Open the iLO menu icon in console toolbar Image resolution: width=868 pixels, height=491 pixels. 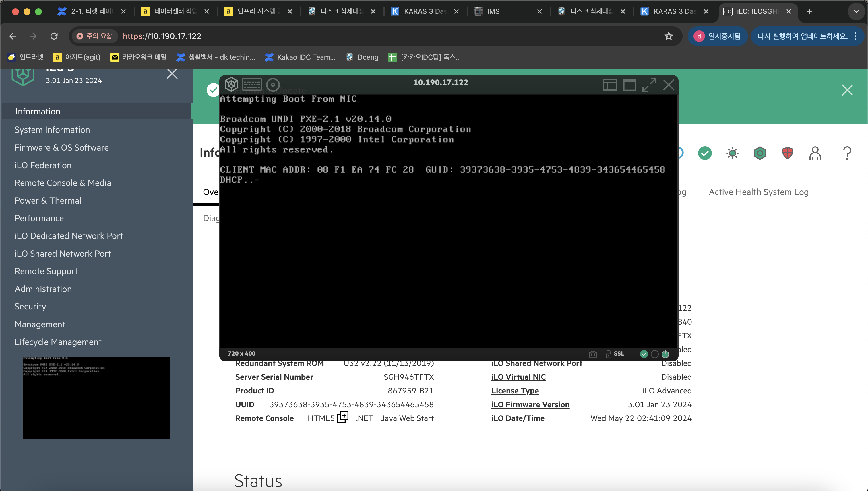point(231,84)
